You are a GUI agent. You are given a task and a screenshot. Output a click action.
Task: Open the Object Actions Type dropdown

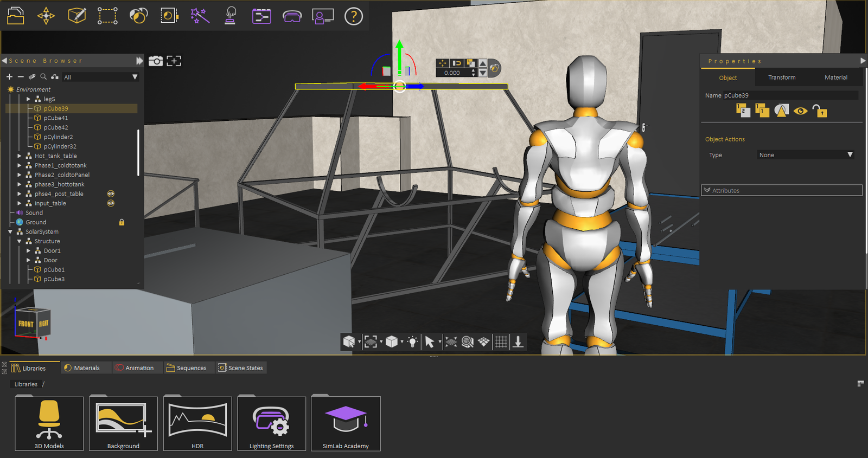click(x=806, y=155)
